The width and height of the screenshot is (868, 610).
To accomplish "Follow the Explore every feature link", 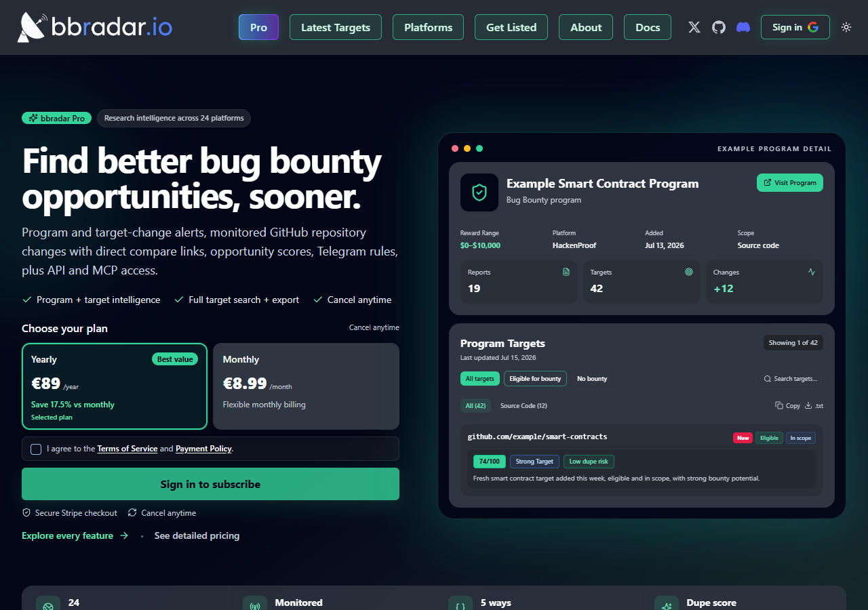I will click(75, 535).
